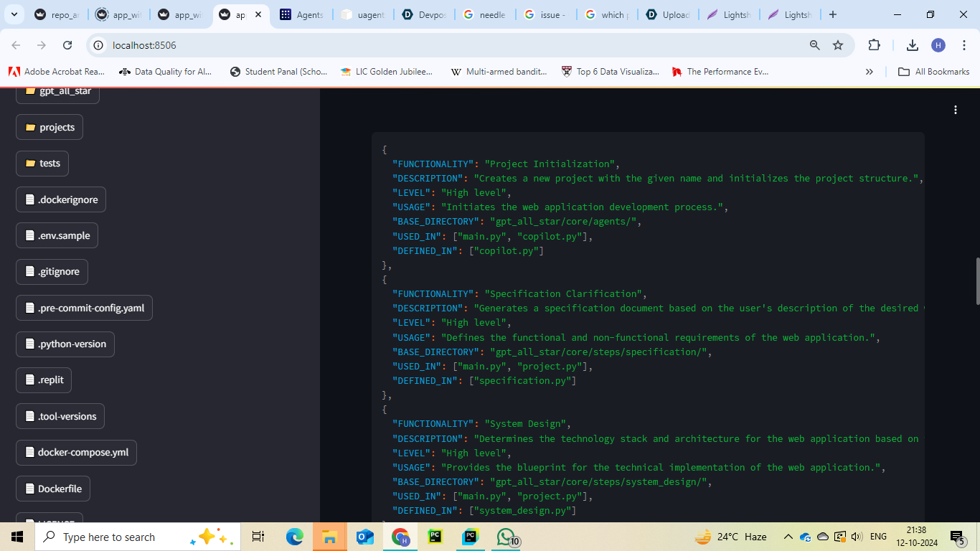980x551 pixels.
Task: Click the taskbar search box
Action: 136,537
